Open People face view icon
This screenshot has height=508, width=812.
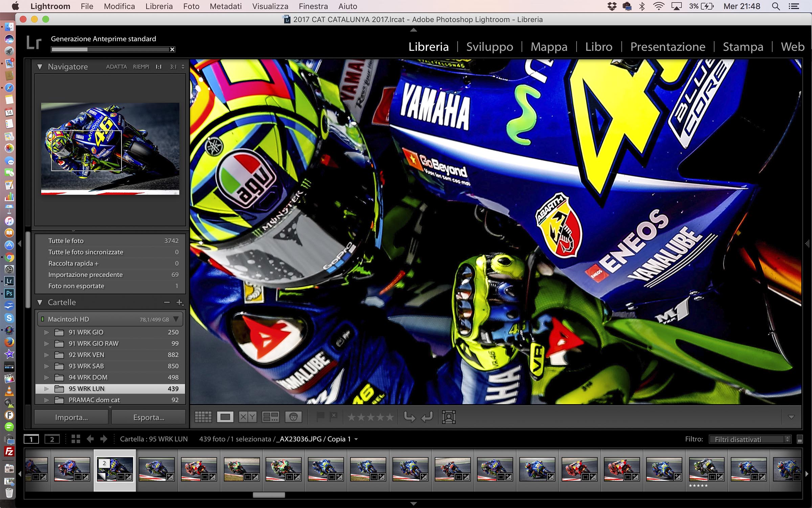[293, 417]
